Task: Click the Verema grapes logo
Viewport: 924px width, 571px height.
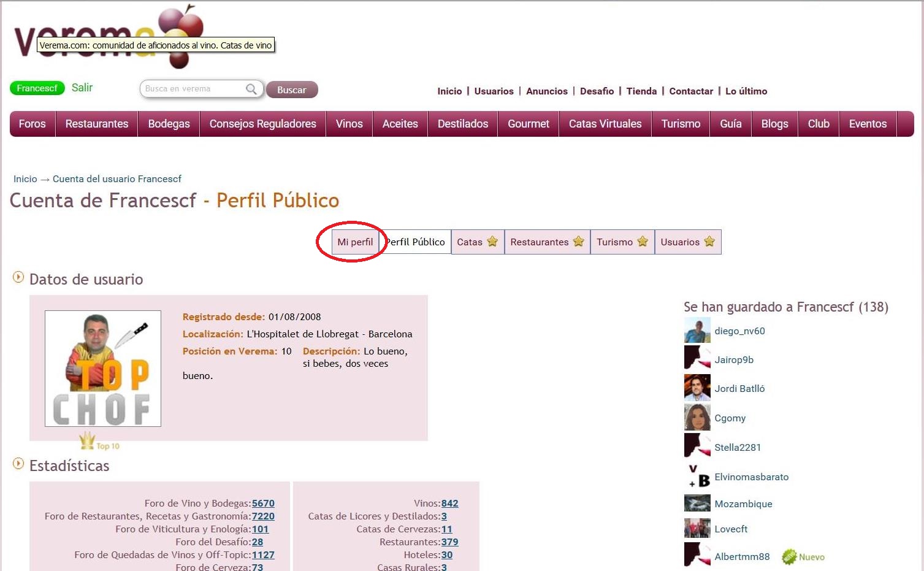Action: 109,37
